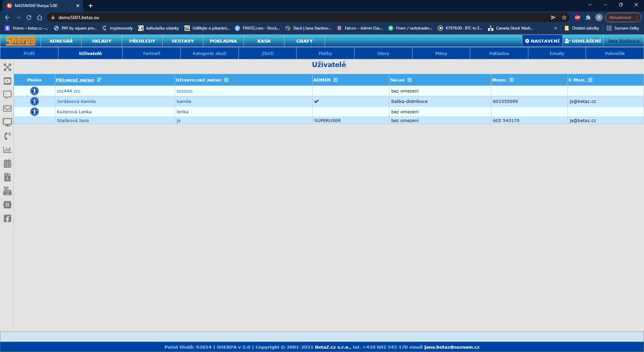Sort by Příjmení jméno column header
The image size is (644, 352).
coord(75,80)
